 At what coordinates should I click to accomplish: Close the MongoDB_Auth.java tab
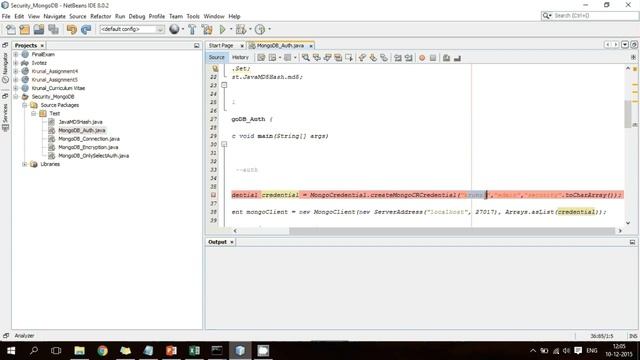[311, 46]
